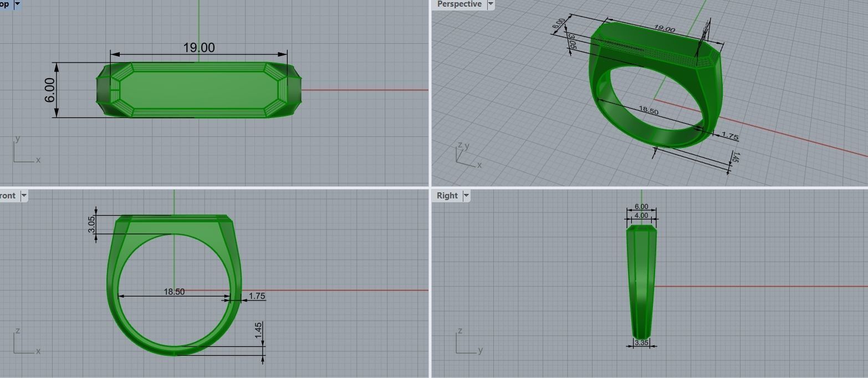Activate the Front viewport title label

coord(8,196)
